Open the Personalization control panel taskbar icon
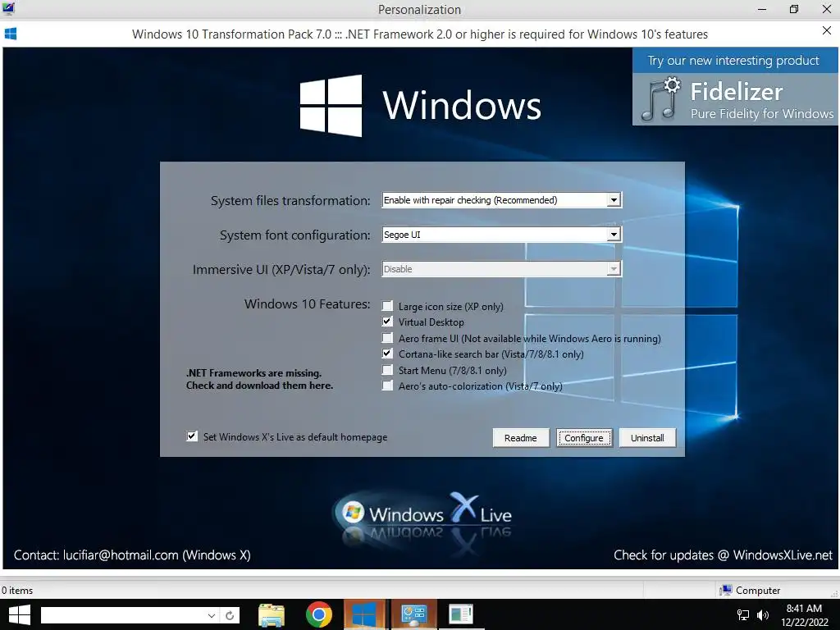The image size is (840, 630). 413,614
